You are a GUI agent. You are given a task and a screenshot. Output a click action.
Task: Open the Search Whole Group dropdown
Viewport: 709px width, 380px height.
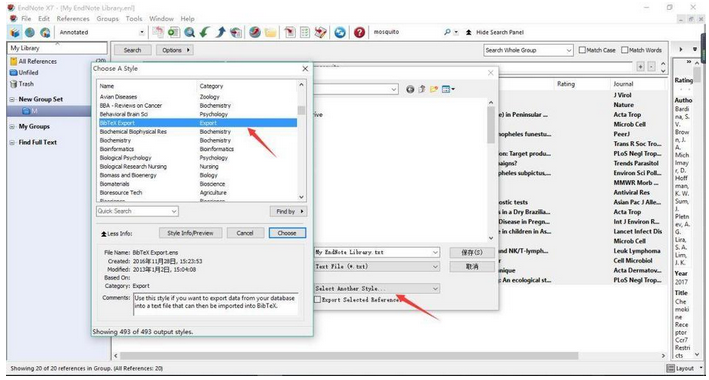pyautogui.click(x=569, y=50)
